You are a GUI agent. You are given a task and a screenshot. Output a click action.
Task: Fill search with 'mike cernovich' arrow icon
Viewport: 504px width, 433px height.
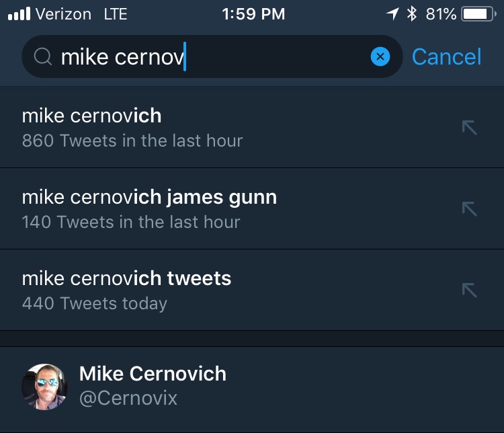[469, 127]
